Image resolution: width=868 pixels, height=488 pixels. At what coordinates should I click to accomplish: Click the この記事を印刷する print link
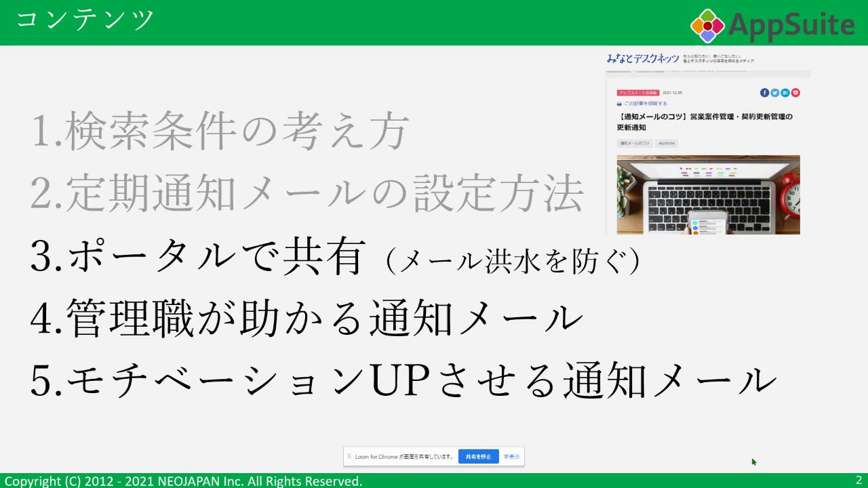point(646,104)
